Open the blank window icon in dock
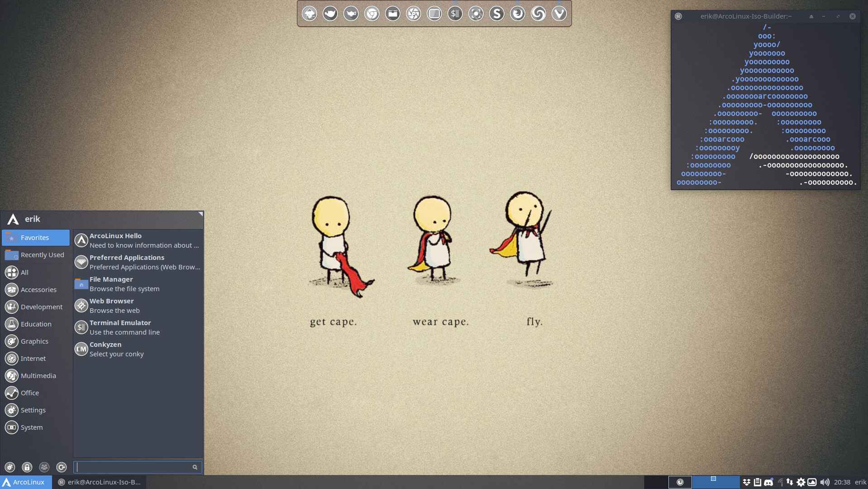868x489 pixels. [x=434, y=14]
